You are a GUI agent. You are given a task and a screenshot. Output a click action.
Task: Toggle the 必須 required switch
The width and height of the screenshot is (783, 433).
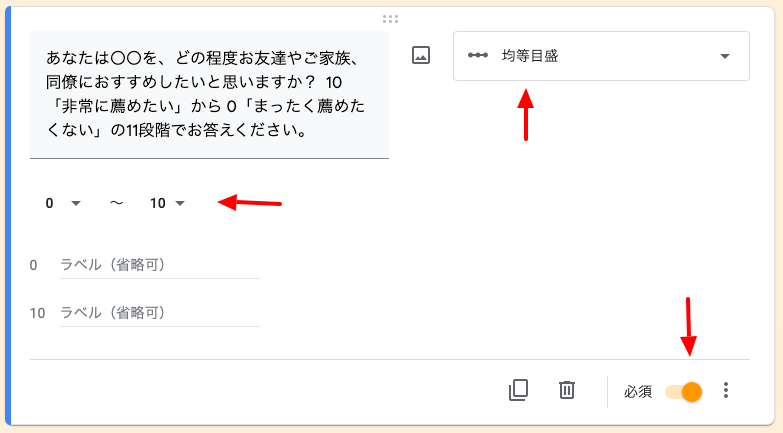684,392
